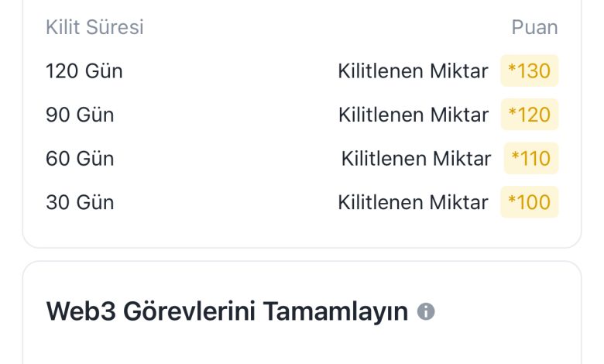604x364 pixels.
Task: Select the *100 points badge
Action: 529,202
